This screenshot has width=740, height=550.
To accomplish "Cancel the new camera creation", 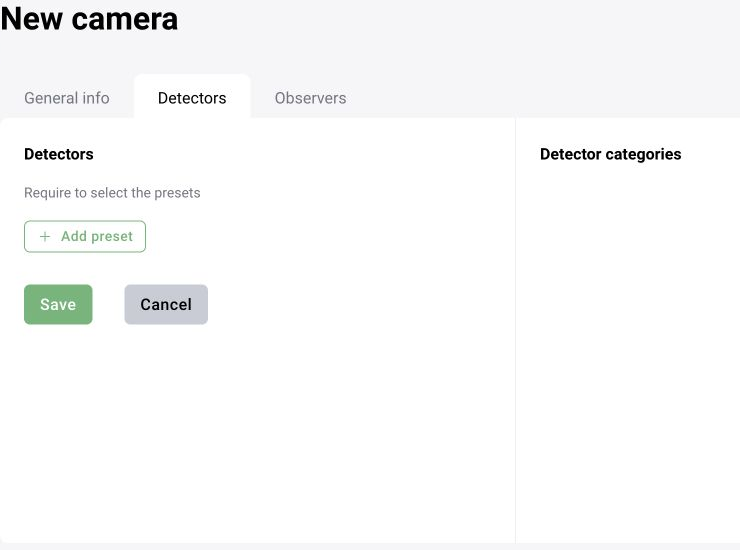I will tap(166, 305).
